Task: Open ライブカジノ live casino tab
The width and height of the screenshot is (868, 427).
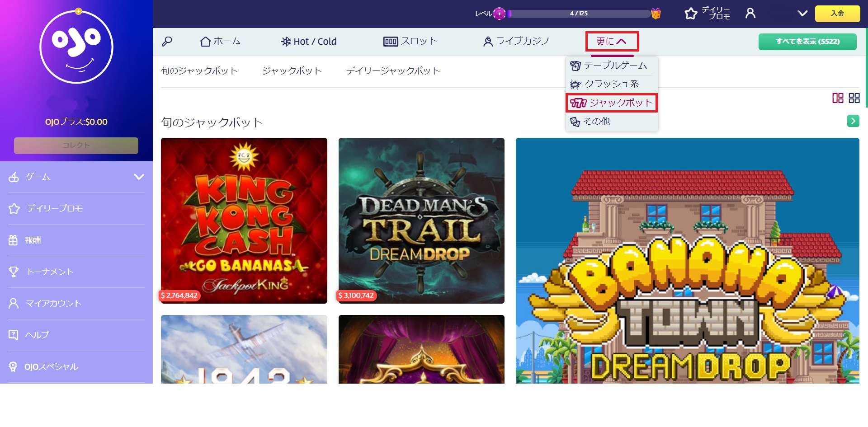Action: [x=516, y=42]
